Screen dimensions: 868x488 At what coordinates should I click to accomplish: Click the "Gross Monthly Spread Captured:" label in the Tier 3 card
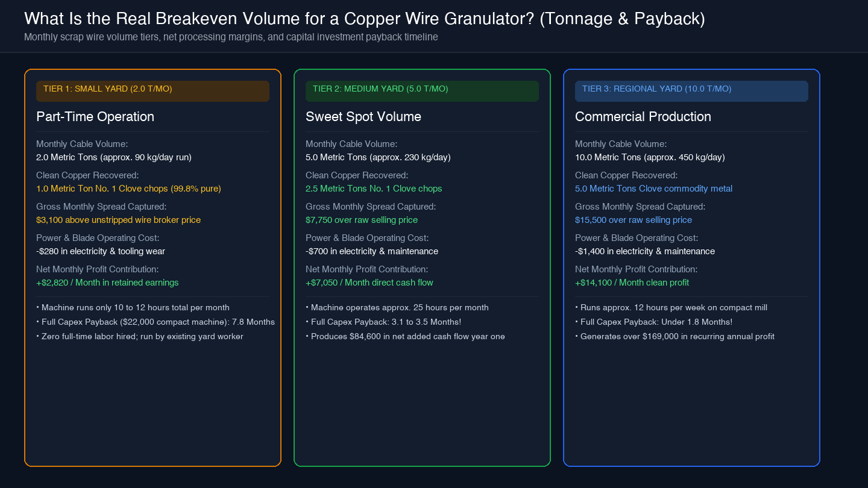pyautogui.click(x=640, y=207)
